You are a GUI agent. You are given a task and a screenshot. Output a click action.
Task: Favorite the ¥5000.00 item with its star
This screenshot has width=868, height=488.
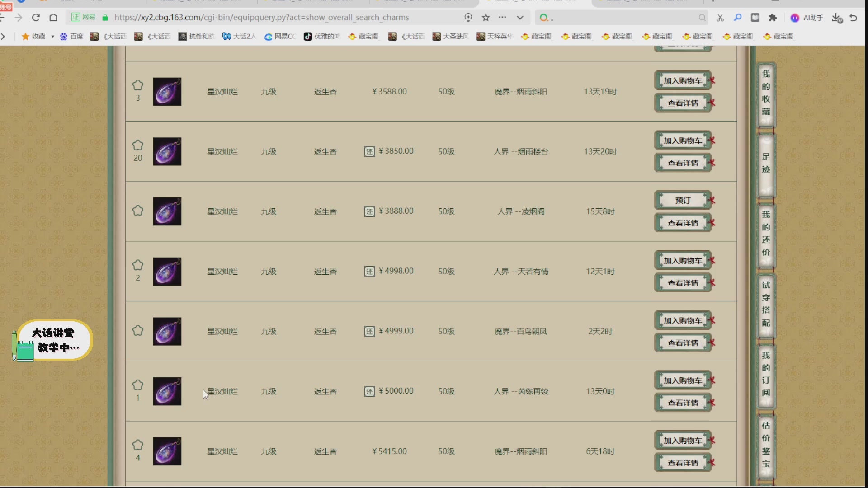coord(138,385)
